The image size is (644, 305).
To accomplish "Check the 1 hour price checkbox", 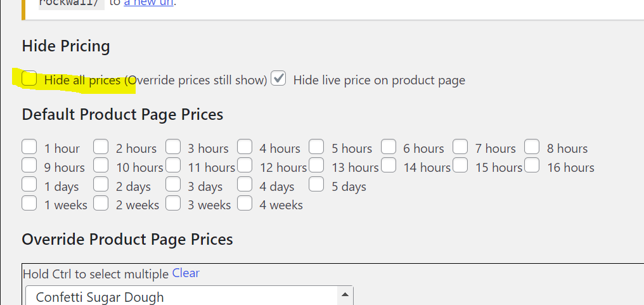I will pos(29,147).
